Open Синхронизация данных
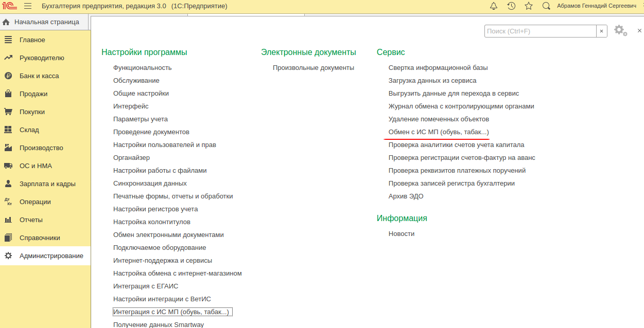Screen dimensions: 644x328 point(150,183)
